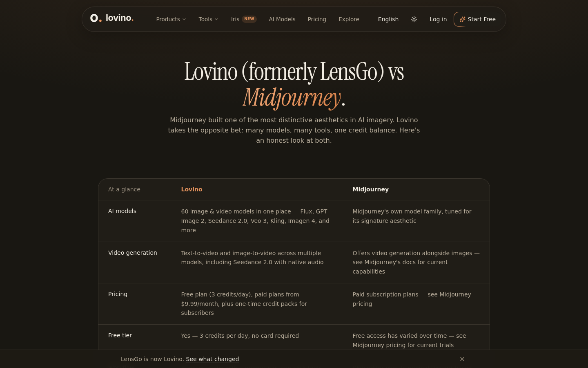Click the 'Yes — 3 credits per day' cell

pyautogui.click(x=240, y=336)
